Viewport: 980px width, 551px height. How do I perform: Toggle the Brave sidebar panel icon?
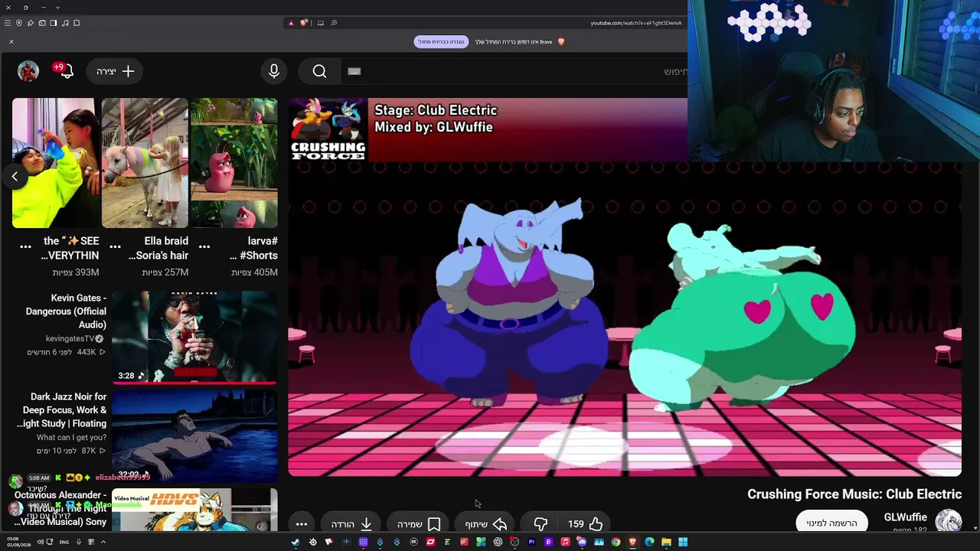[54, 23]
